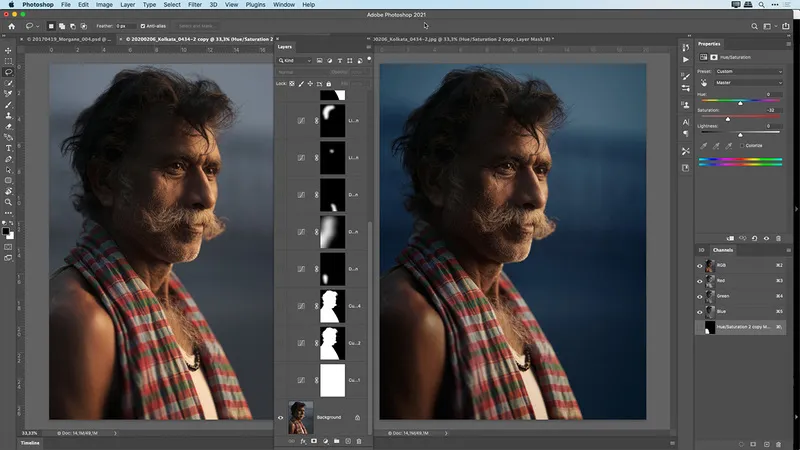The height and width of the screenshot is (450, 800).
Task: Toggle adjustment visibility eye in Properties footer
Action: tap(766, 238)
